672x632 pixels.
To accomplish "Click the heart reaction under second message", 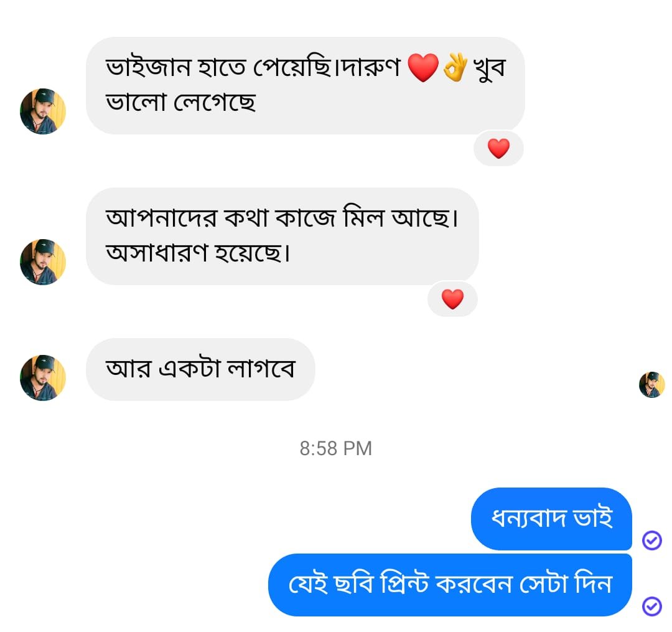I will [x=452, y=299].
